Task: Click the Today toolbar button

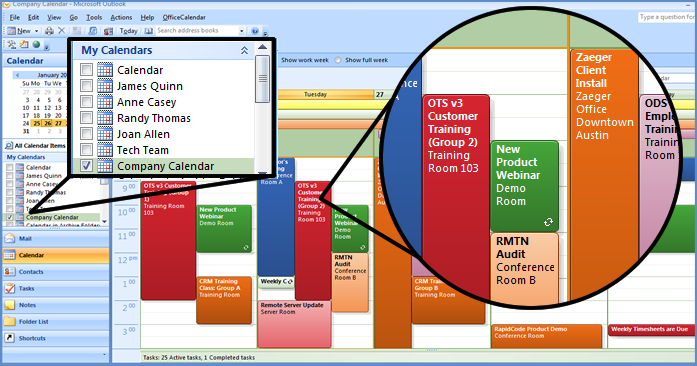Action: [128, 31]
